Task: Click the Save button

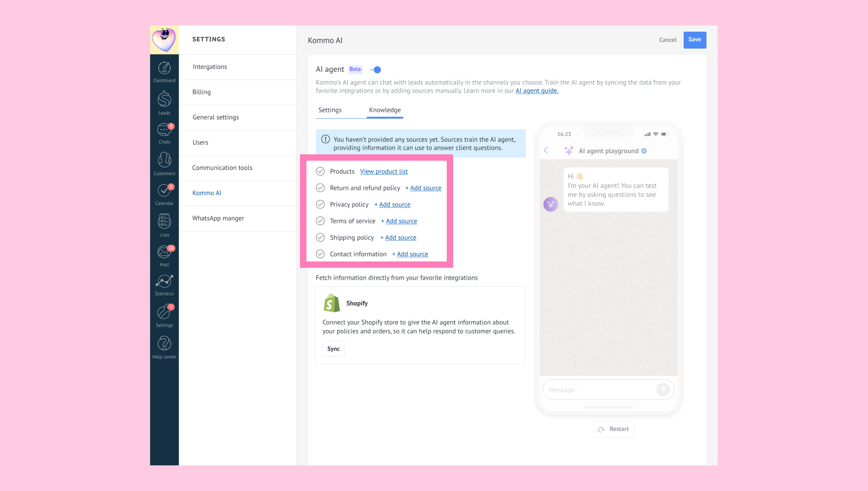Action: click(x=694, y=40)
